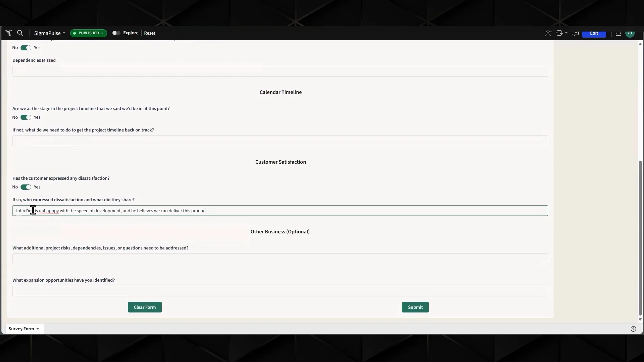Toggle the Explore mode switch
The width and height of the screenshot is (644, 362).
[116, 33]
